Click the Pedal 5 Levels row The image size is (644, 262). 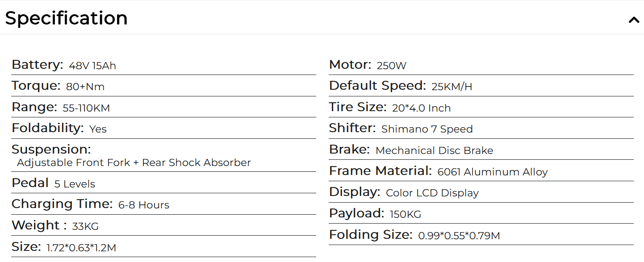click(x=163, y=183)
